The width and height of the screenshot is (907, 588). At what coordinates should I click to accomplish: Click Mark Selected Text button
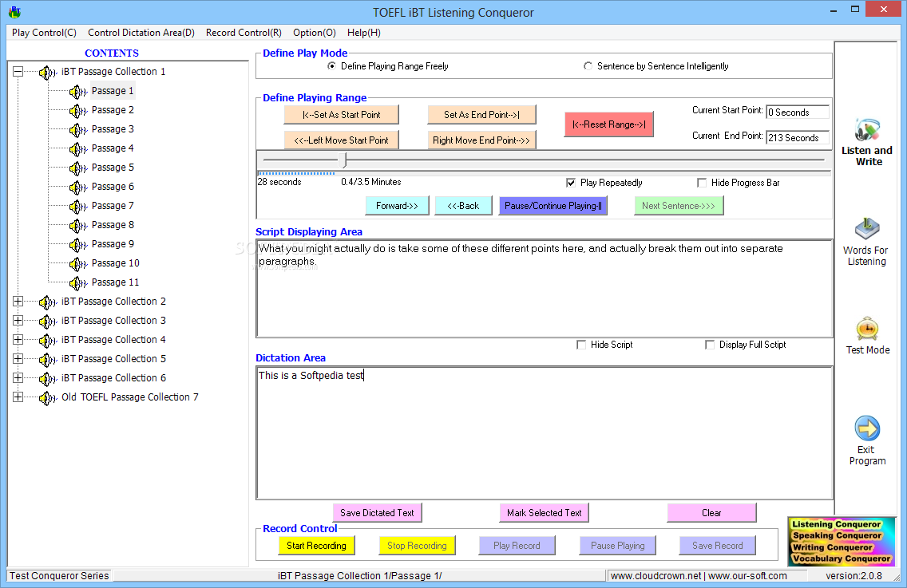[545, 513]
